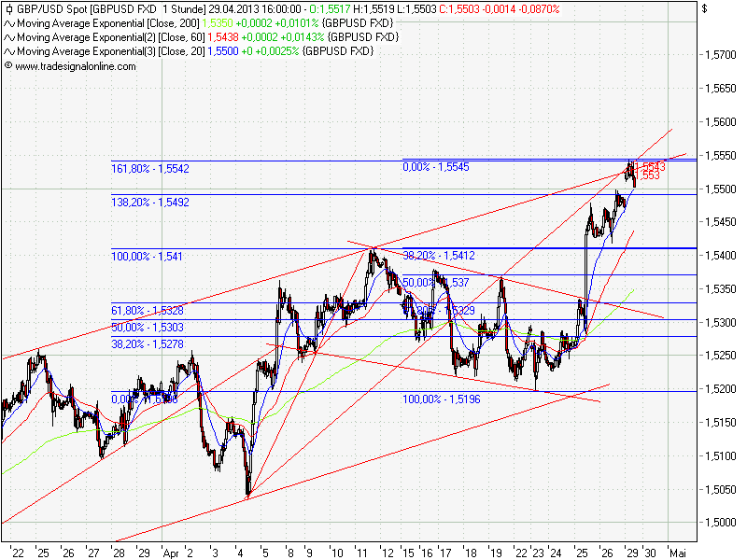Select the Moving Average Exponential(3) [Close, 20] legend
This screenshot has width=747, height=560.
tap(111, 51)
